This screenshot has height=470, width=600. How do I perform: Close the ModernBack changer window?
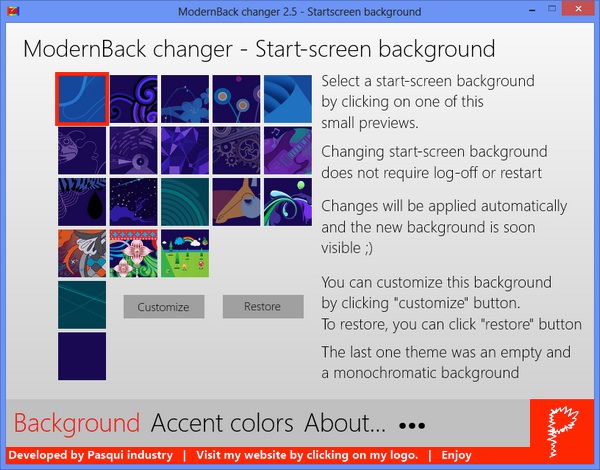tap(578, 9)
